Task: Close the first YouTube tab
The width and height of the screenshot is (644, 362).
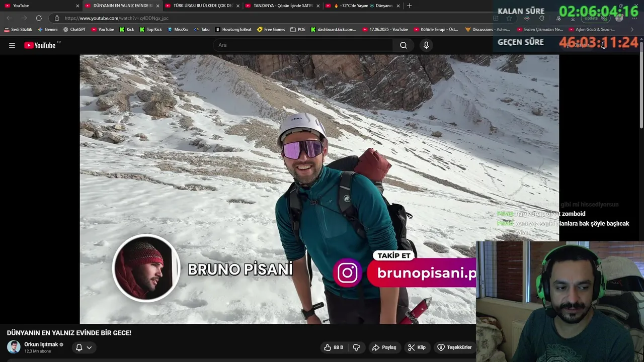Action: point(77,6)
